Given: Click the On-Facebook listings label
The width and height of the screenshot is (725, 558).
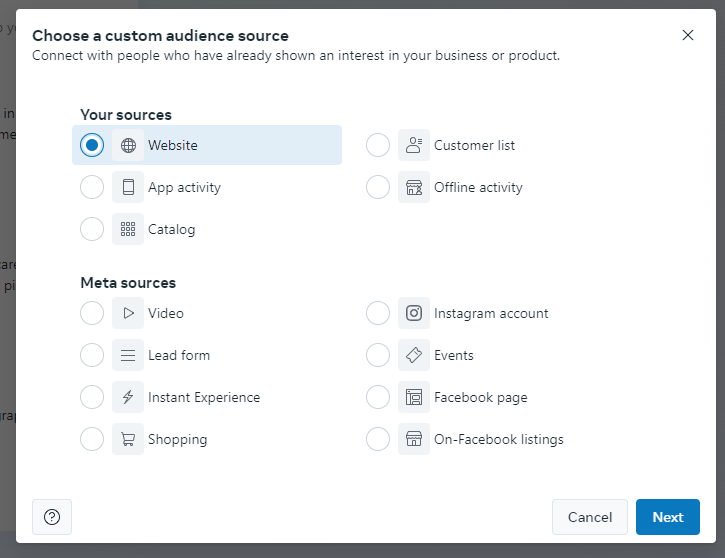Looking at the screenshot, I should pyautogui.click(x=498, y=440).
